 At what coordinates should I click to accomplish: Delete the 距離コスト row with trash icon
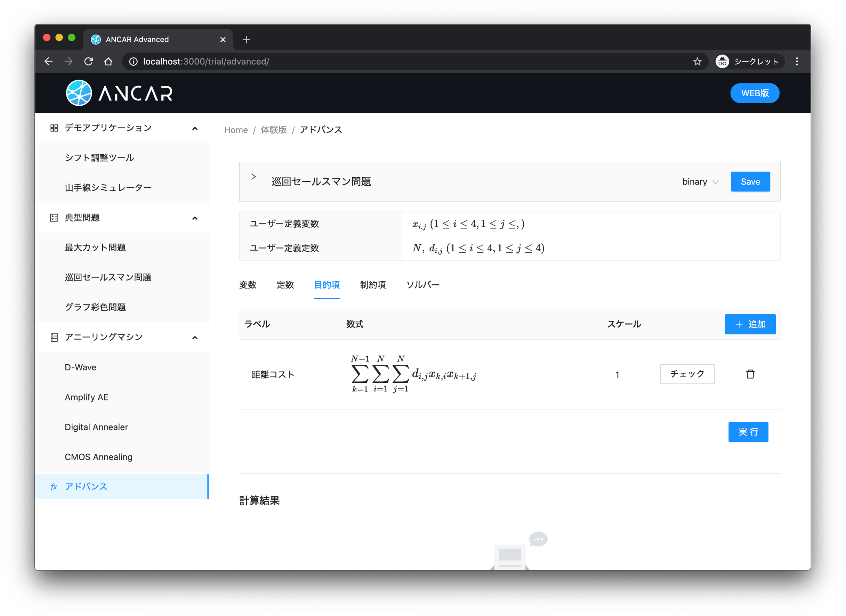click(x=750, y=374)
